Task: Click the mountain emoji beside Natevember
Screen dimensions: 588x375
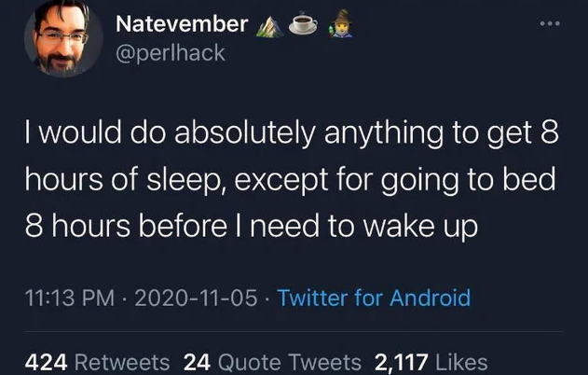Action: point(268,25)
